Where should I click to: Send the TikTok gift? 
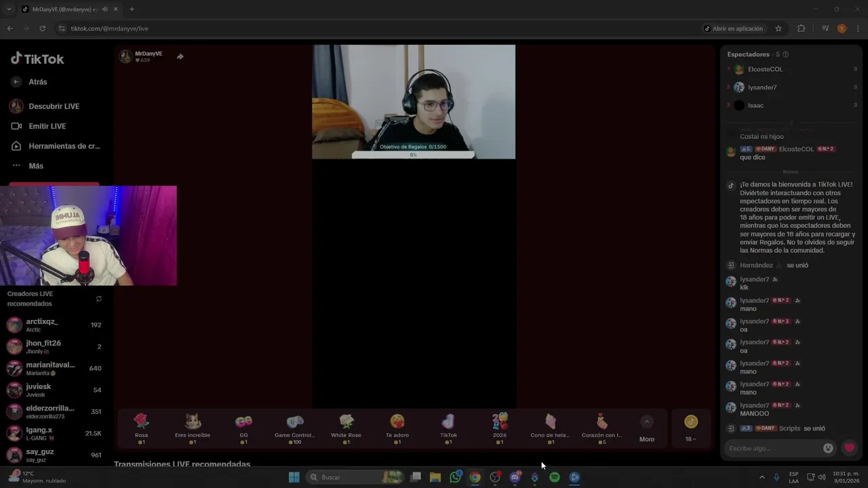(448, 428)
